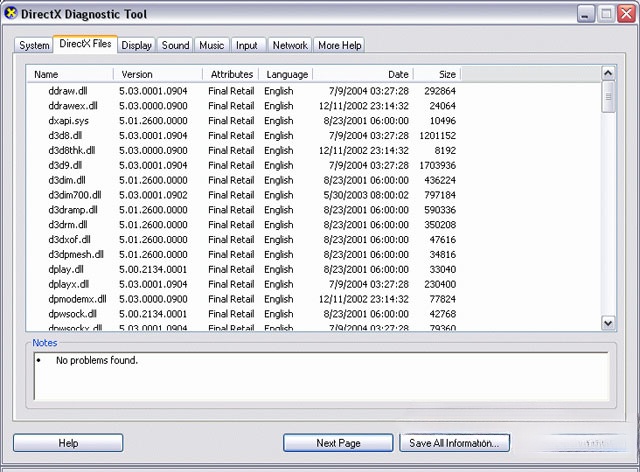
Task: Click date 5/30/2003 08:00:02
Action: pos(366,195)
